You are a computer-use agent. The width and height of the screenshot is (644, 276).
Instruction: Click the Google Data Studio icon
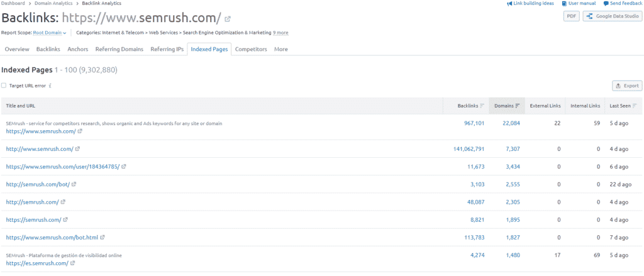[590, 16]
